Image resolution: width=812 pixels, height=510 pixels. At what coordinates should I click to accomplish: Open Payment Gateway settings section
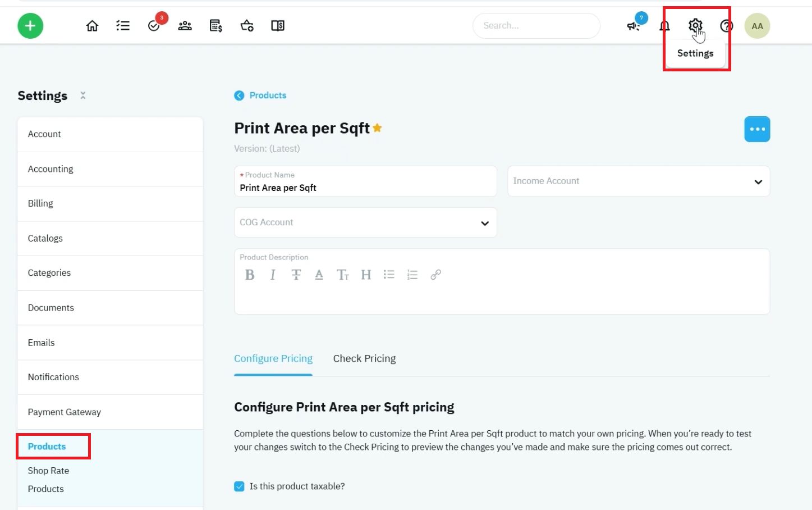110,412
